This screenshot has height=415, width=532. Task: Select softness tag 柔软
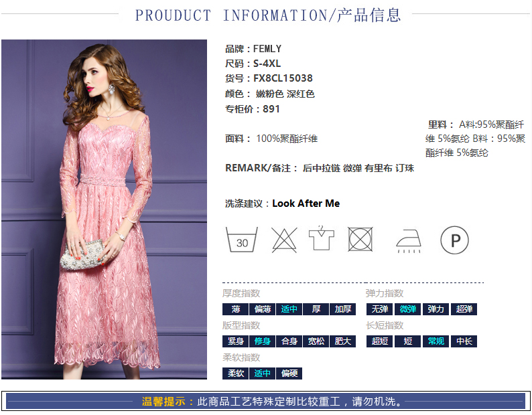pos(235,373)
